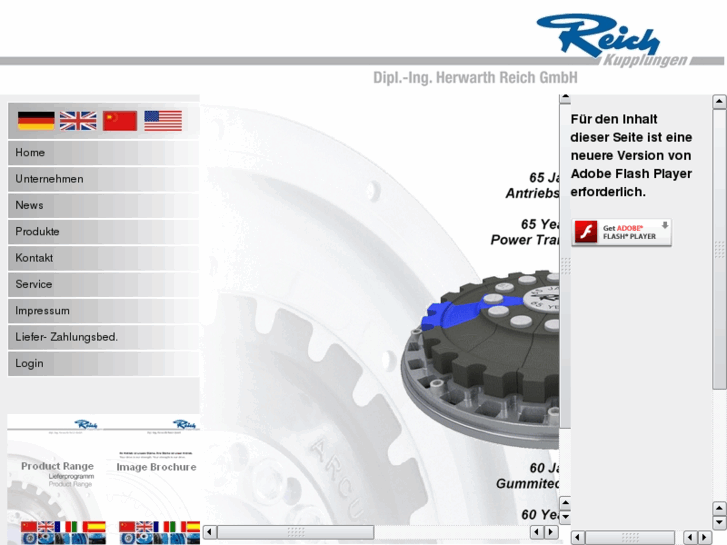Screen dimensions: 727x545
Task: Open the Kontakt page
Action: [x=104, y=258]
